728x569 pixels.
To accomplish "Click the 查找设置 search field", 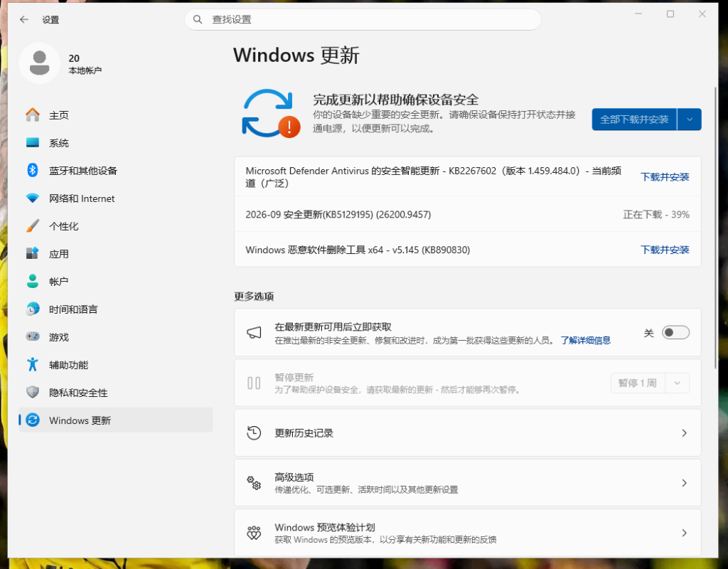I will [x=363, y=19].
